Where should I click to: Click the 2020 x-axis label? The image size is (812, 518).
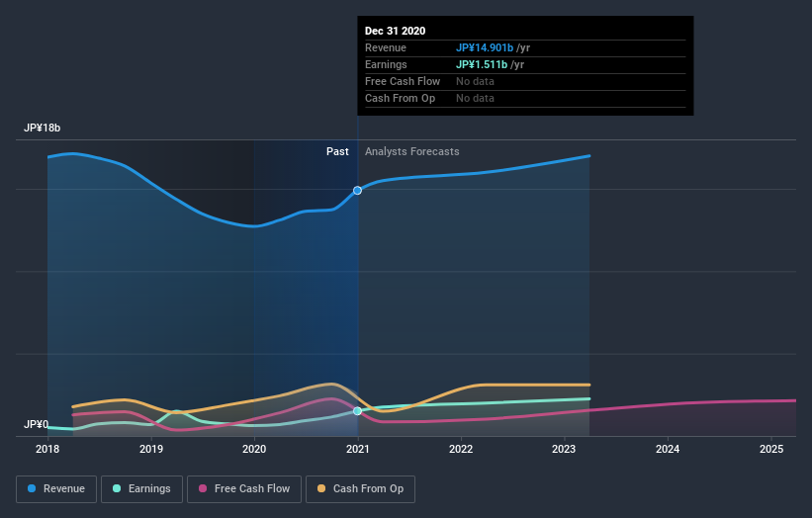(x=254, y=449)
